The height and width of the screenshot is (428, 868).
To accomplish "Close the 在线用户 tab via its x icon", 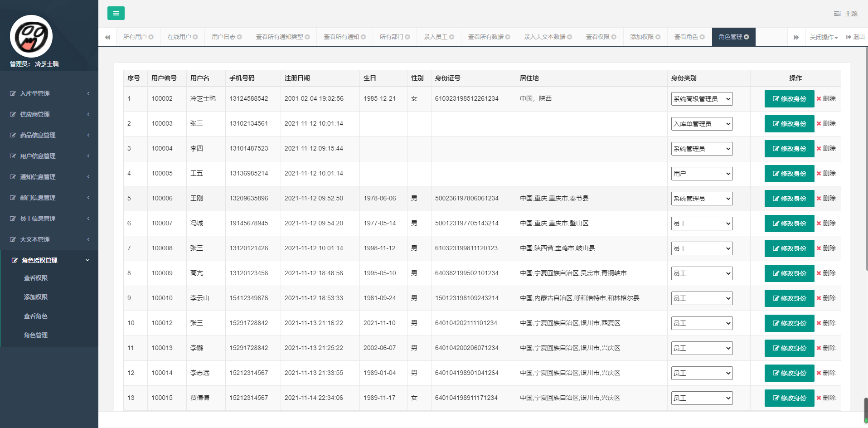I will [x=195, y=37].
